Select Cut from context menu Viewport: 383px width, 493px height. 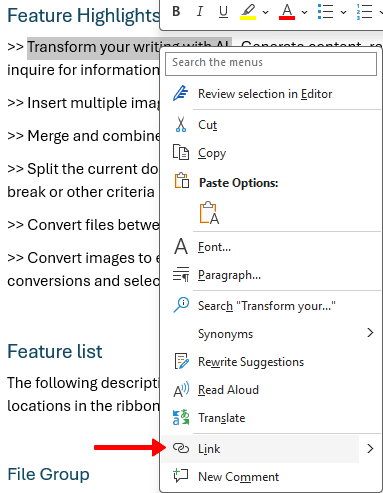pos(271,125)
